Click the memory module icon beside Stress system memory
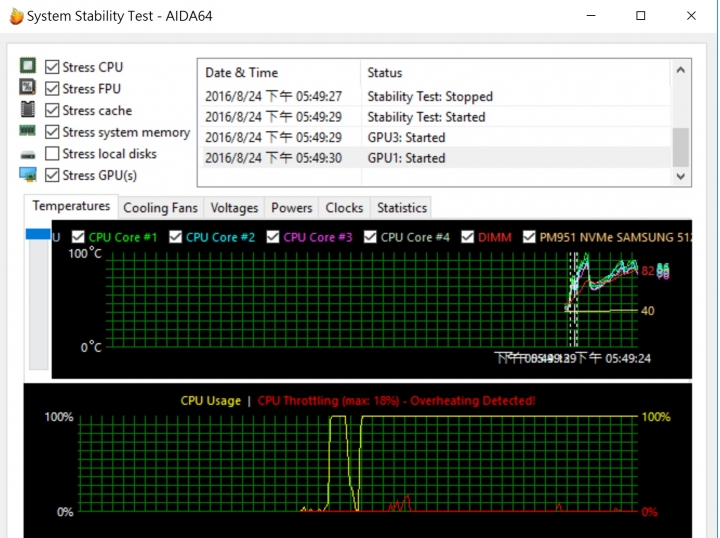This screenshot has height=538, width=720. coord(28,131)
